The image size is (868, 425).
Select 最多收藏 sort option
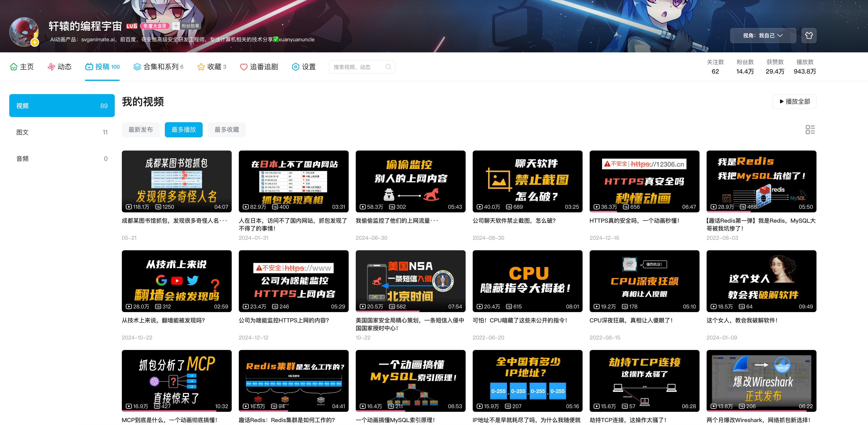pyautogui.click(x=226, y=130)
